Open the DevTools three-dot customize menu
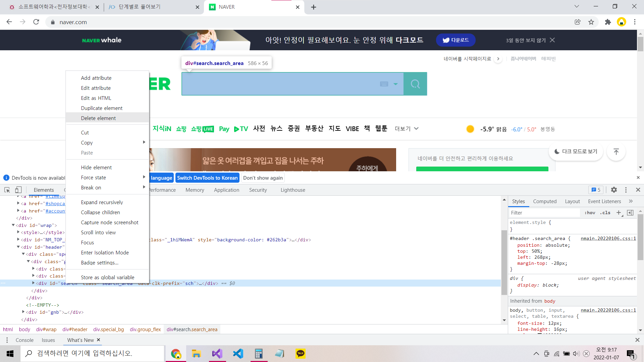Image resolution: width=644 pixels, height=362 pixels. pyautogui.click(x=626, y=190)
